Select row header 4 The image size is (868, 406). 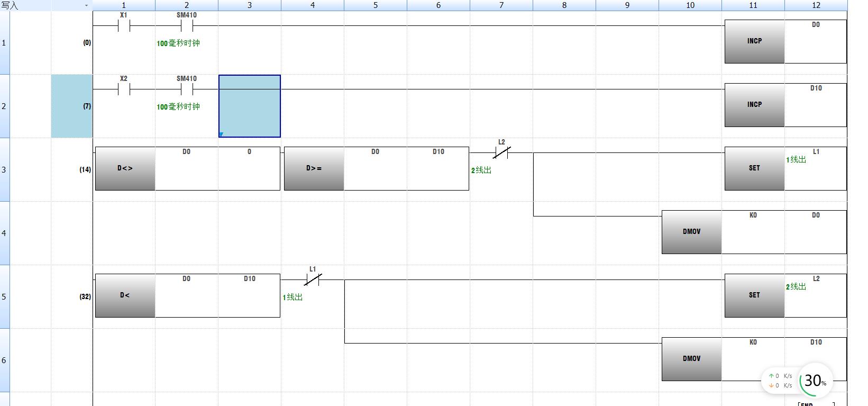[x=4, y=233]
